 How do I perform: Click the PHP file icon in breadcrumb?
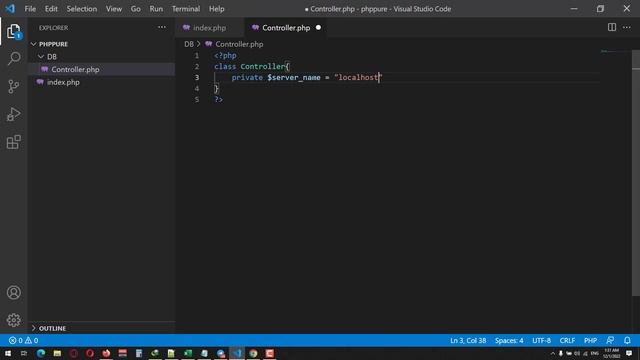pos(209,44)
